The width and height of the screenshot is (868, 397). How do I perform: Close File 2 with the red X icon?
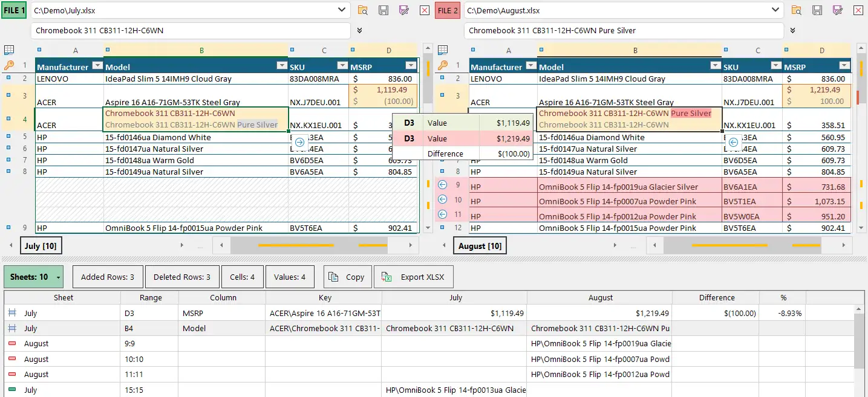(x=858, y=10)
